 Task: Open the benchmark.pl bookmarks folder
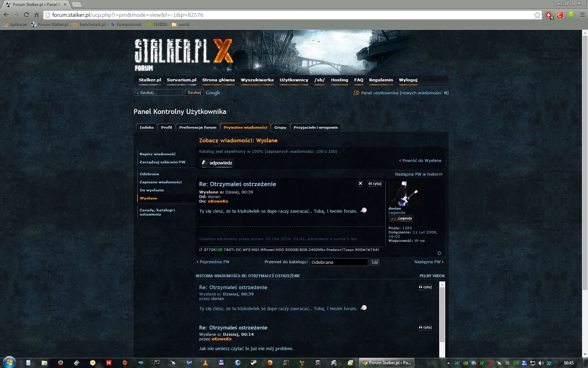pos(89,25)
